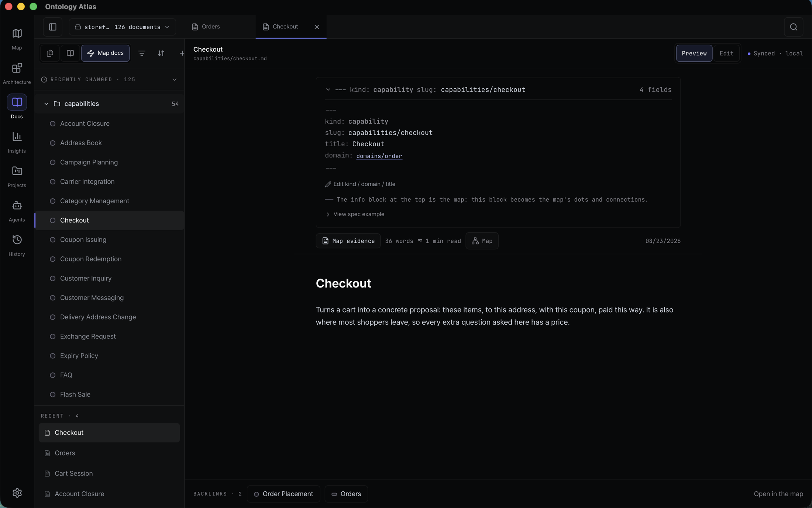Open Customer Inquiry document
The width and height of the screenshot is (812, 508).
coord(110,279)
